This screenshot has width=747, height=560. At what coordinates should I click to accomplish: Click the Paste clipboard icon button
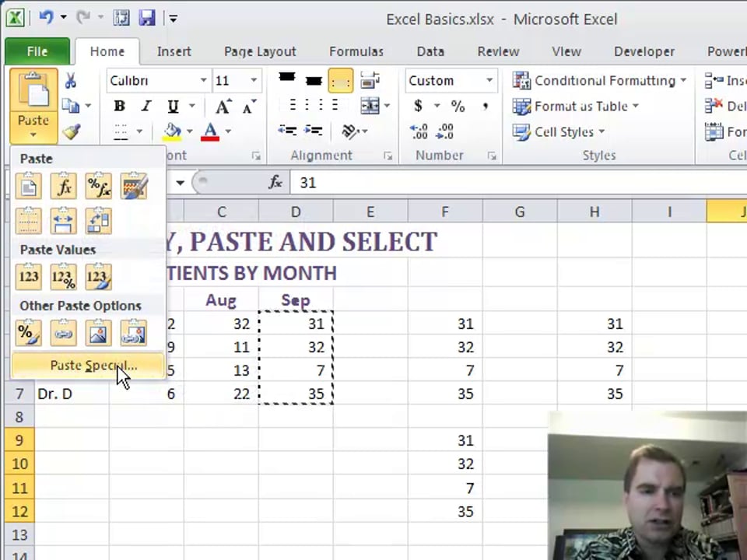point(33,90)
